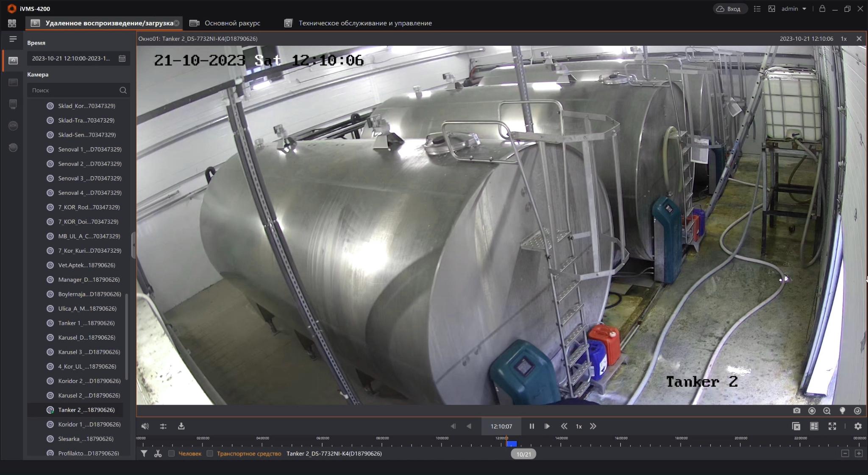868x475 pixels.
Task: Click the reverse playback arrow
Action: [x=469, y=426]
